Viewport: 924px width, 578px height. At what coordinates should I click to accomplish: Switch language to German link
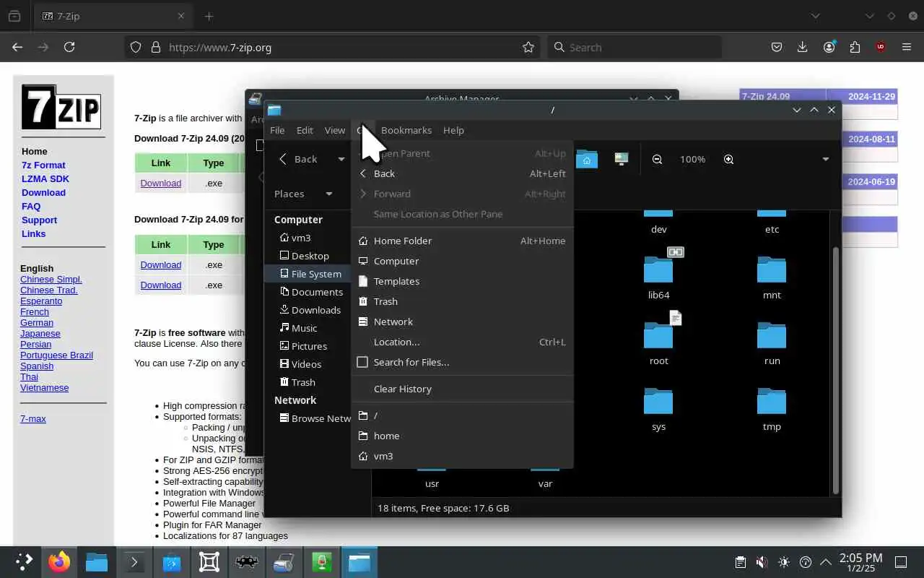37,322
